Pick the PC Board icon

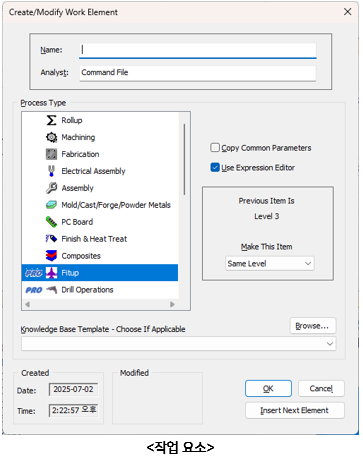tap(51, 222)
